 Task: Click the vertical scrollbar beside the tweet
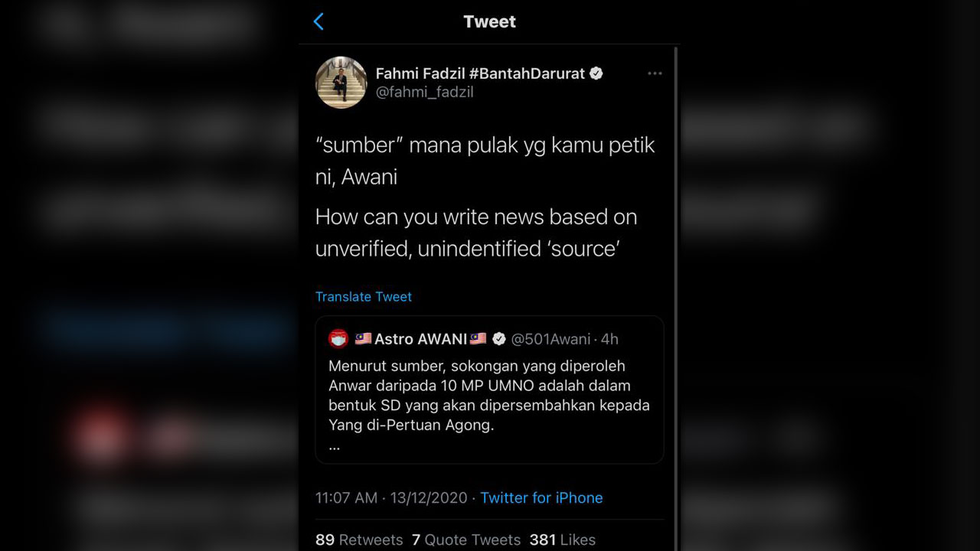coord(676,298)
